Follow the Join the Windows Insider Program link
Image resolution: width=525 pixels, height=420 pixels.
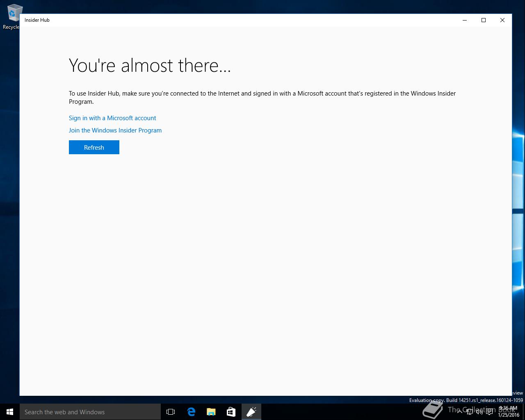pyautogui.click(x=115, y=130)
